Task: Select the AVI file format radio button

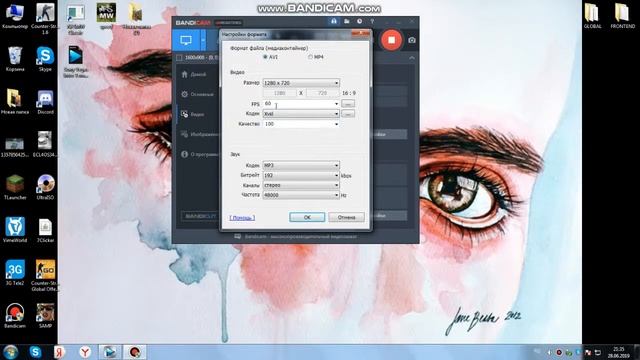Action: pyautogui.click(x=265, y=57)
